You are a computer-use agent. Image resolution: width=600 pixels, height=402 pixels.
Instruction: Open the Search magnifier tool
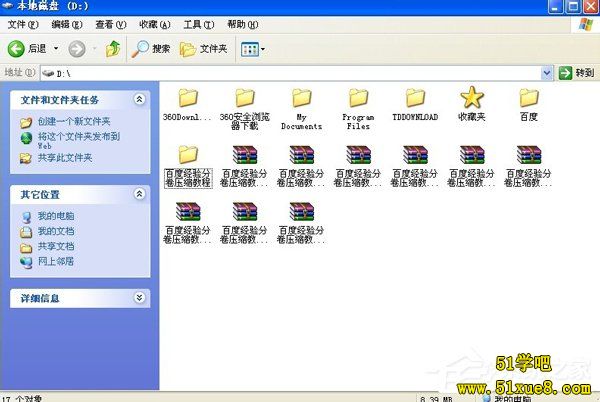coord(151,48)
